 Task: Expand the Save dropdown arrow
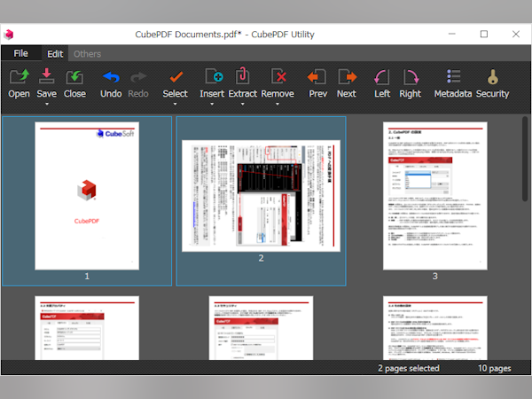point(47,104)
